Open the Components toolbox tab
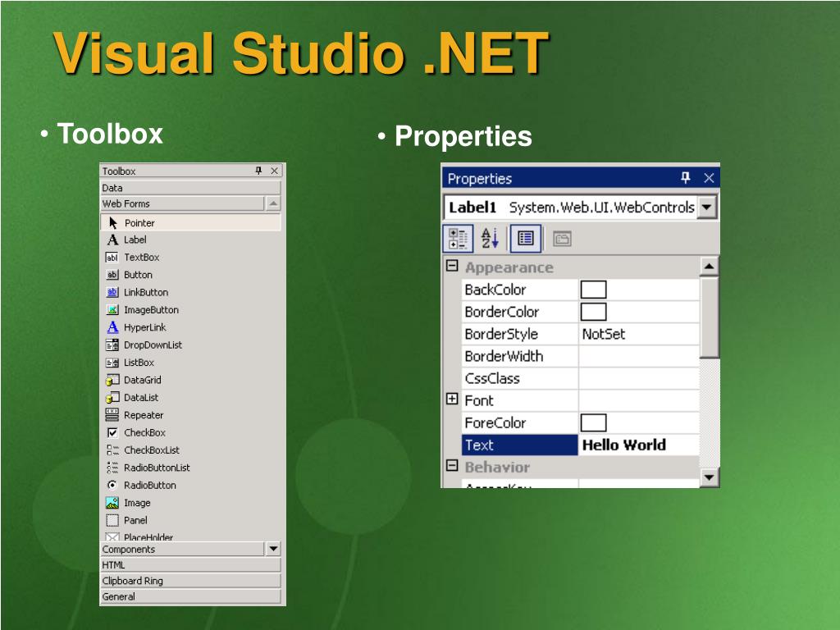Screen dimensions: 840x630 coord(182,549)
